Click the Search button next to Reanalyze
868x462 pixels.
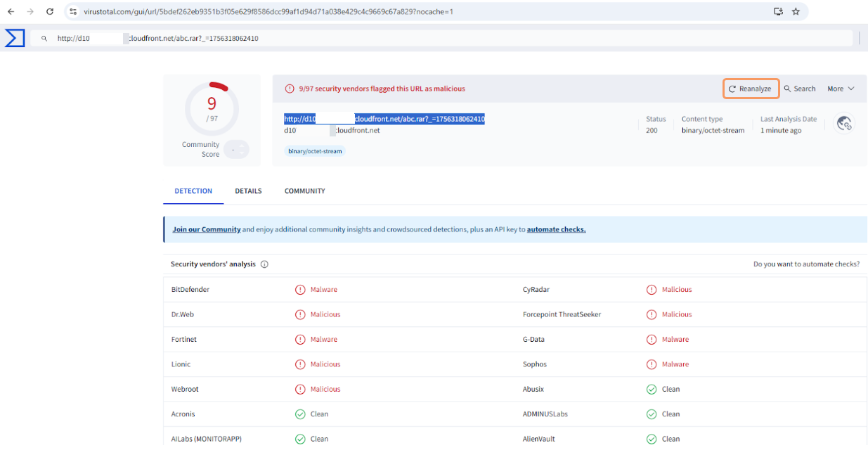800,89
